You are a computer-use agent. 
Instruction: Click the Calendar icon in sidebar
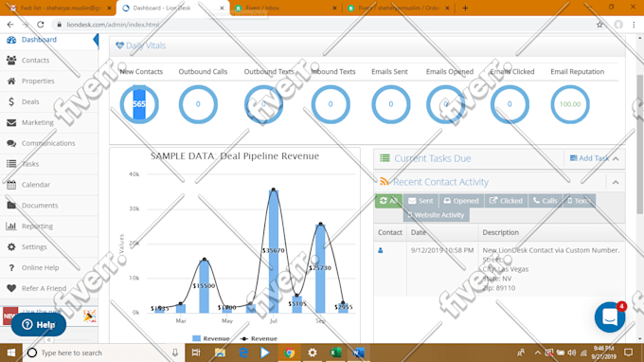pyautogui.click(x=11, y=185)
